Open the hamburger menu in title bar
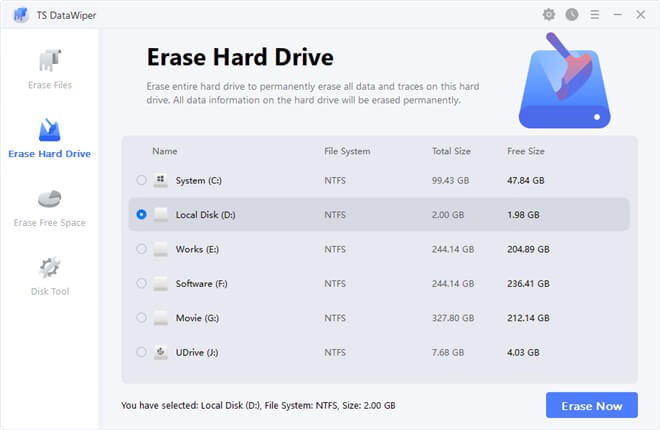 tap(594, 15)
